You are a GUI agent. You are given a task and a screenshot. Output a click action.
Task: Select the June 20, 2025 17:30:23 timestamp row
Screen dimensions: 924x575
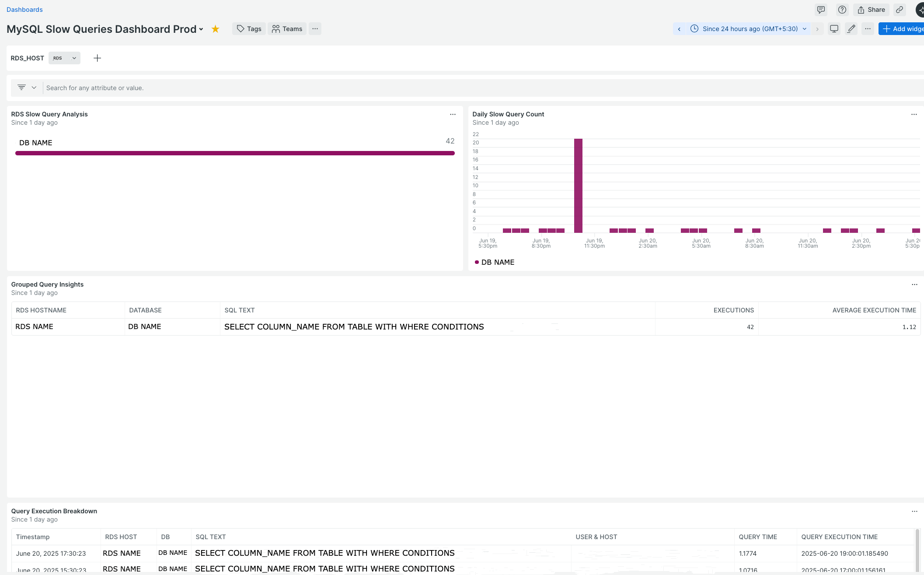coord(51,554)
